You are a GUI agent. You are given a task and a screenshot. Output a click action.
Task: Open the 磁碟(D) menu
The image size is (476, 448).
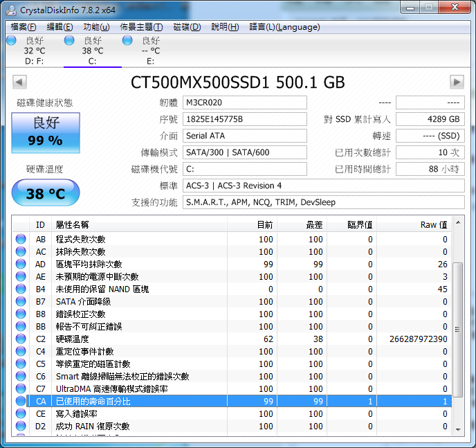[187, 27]
